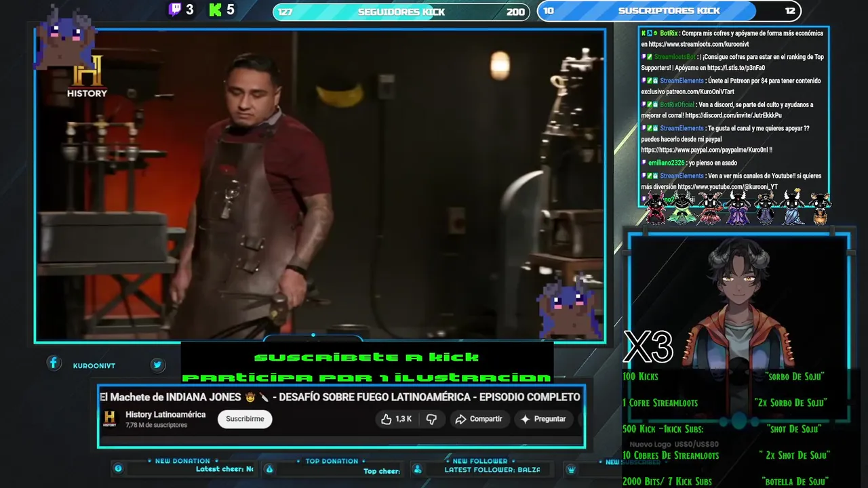Click the Preguntar button
Image resolution: width=868 pixels, height=488 pixels.
pyautogui.click(x=542, y=419)
